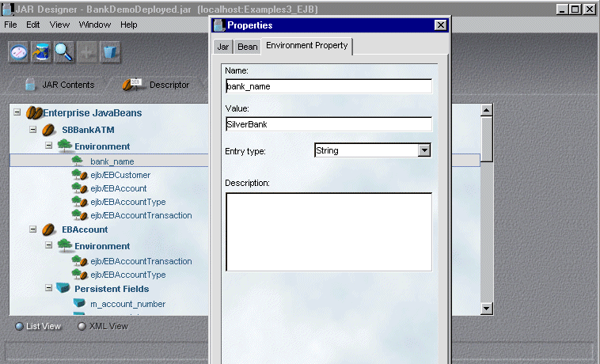Click the deploy-to-server toolbar icon
Image resolution: width=600 pixels, height=364 pixels.
41,52
